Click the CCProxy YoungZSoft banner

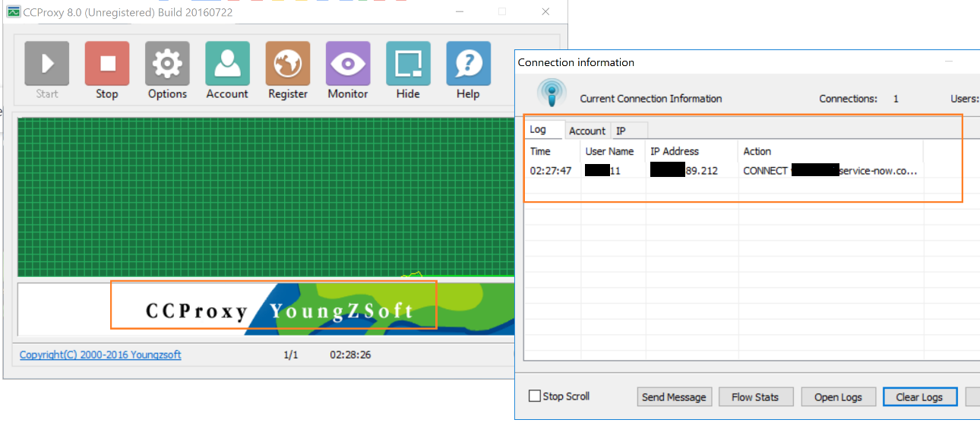pos(273,310)
